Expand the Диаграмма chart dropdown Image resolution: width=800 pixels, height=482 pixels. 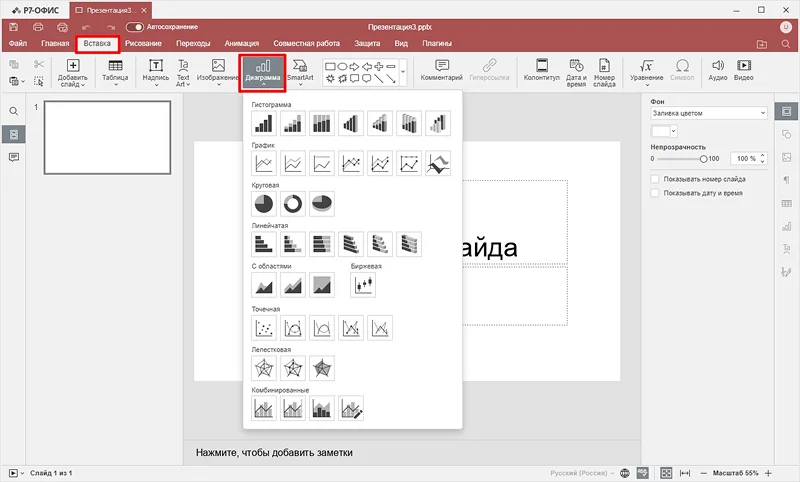(263, 73)
